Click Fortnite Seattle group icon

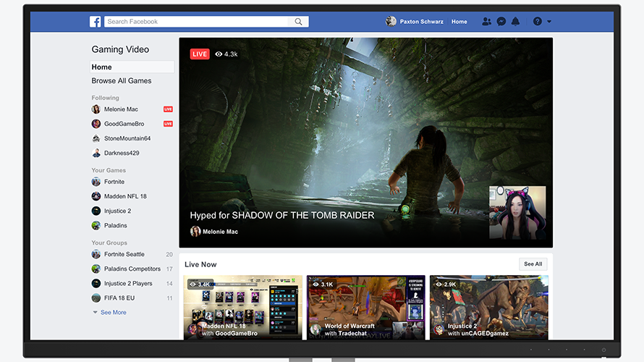click(96, 254)
